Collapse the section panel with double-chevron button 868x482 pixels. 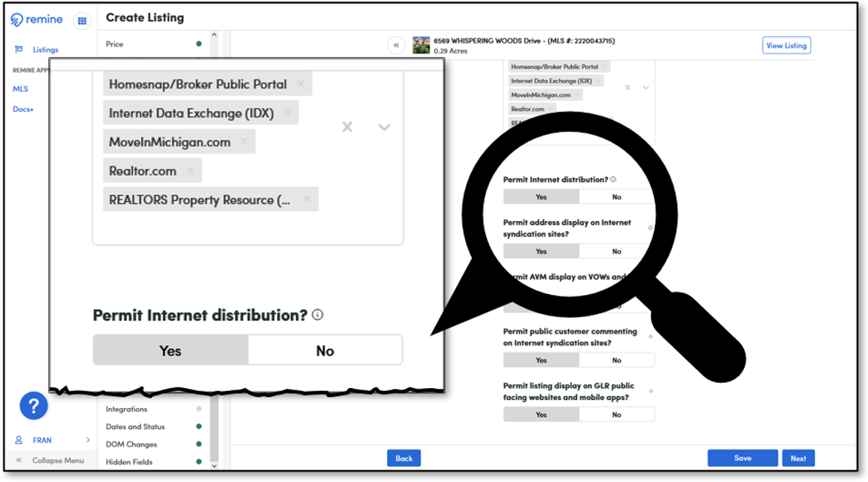(397, 45)
